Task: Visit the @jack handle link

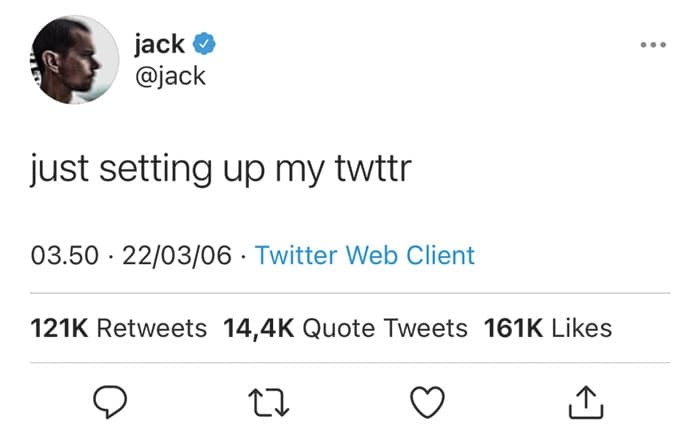Action: [170, 75]
